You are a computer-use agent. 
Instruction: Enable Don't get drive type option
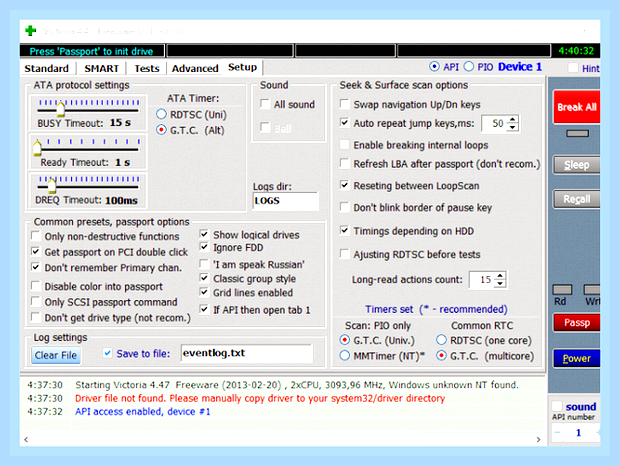pos(36,317)
